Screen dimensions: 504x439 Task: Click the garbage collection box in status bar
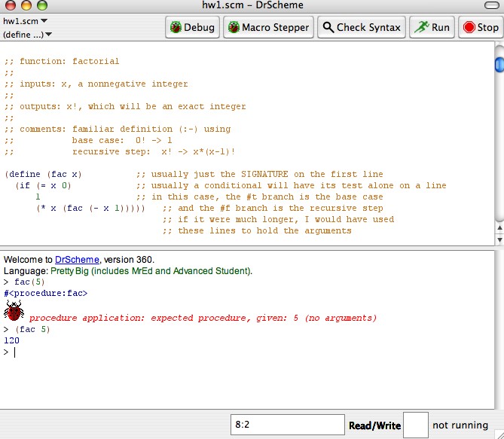coord(416,425)
